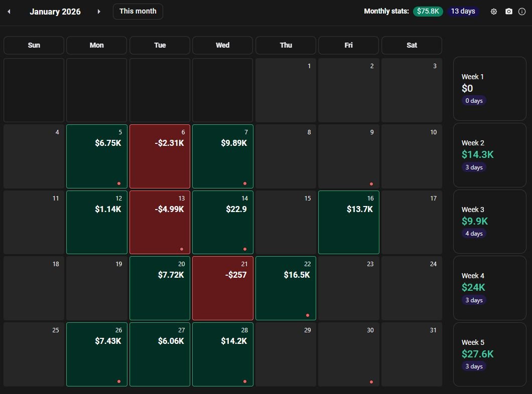This screenshot has width=532, height=394.
Task: Click the Wed column header
Action: click(222, 45)
